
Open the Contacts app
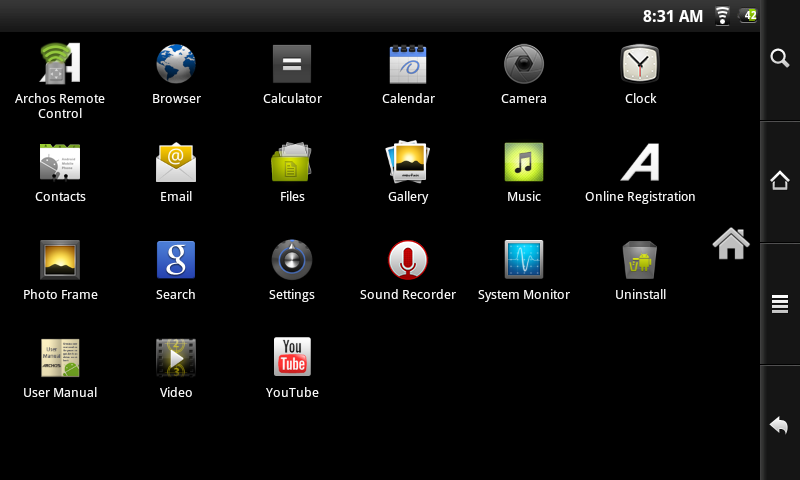click(x=60, y=163)
